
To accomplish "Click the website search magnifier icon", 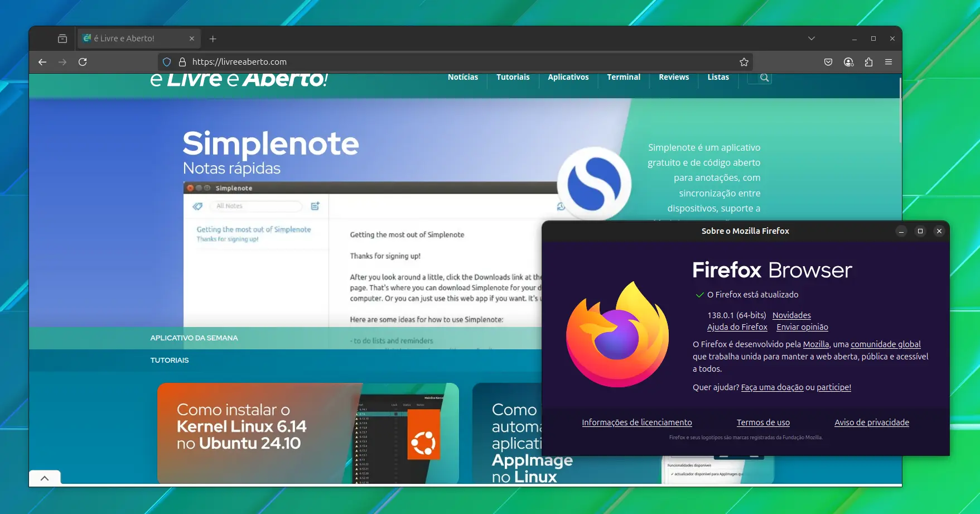I will click(x=765, y=78).
